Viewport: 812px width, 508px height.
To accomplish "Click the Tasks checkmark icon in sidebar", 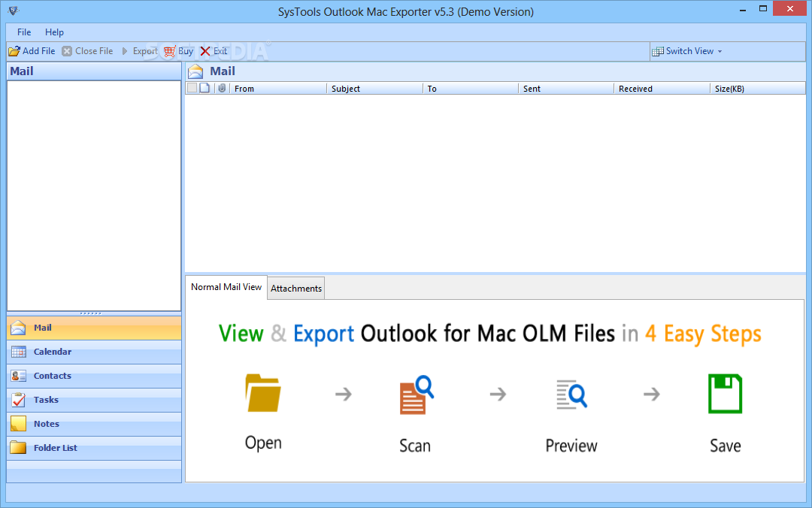I will click(x=18, y=400).
